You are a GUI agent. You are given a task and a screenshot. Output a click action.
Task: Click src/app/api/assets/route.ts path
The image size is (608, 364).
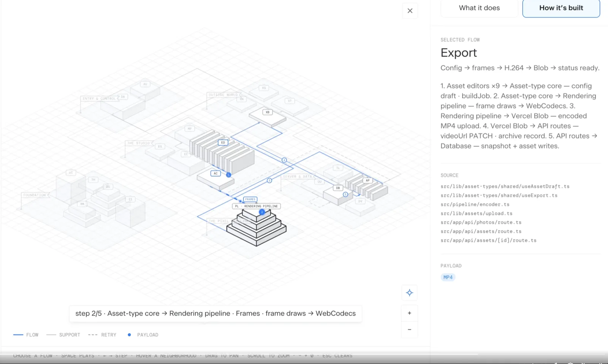pyautogui.click(x=481, y=231)
